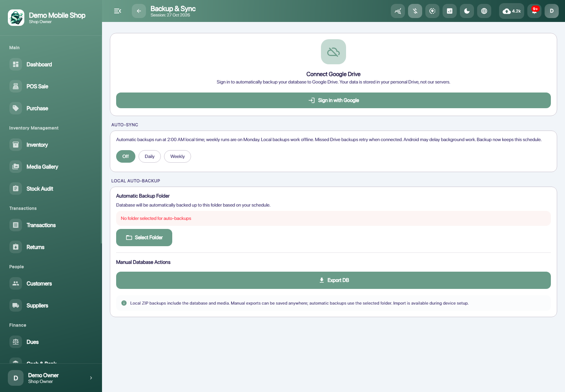
Task: Expand the Demo Owner account chevron
Action: (91, 378)
